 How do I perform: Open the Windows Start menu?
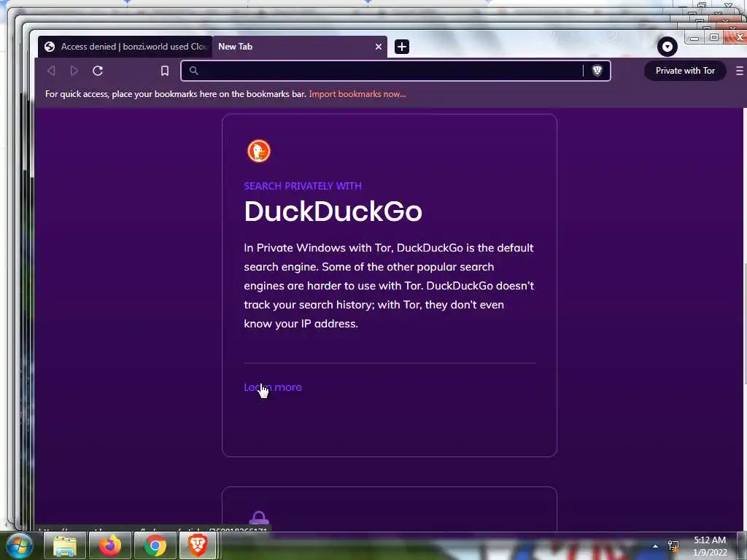[19, 545]
